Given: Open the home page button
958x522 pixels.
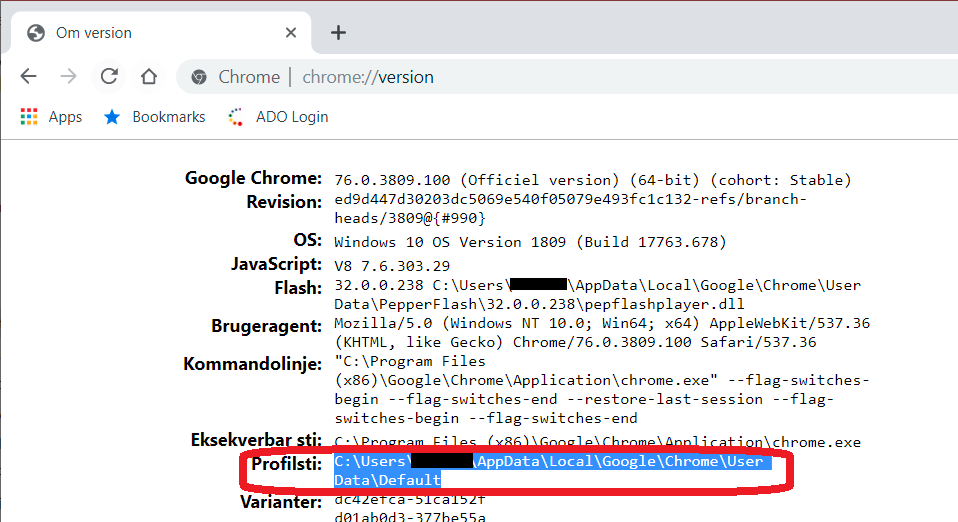Looking at the screenshot, I should 149,76.
